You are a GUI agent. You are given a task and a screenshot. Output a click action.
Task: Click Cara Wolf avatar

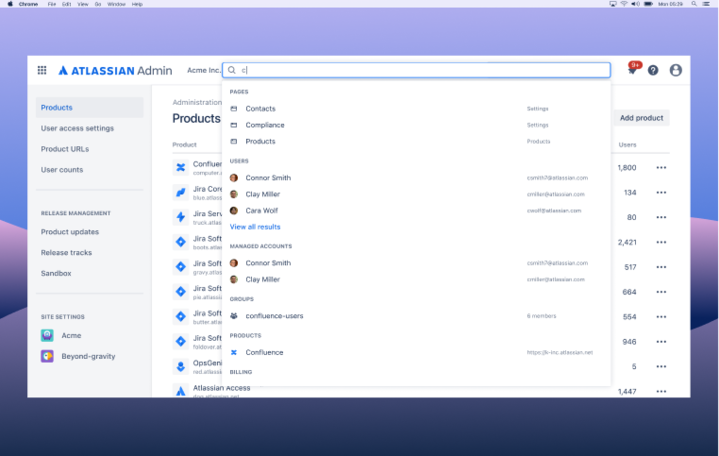point(234,211)
